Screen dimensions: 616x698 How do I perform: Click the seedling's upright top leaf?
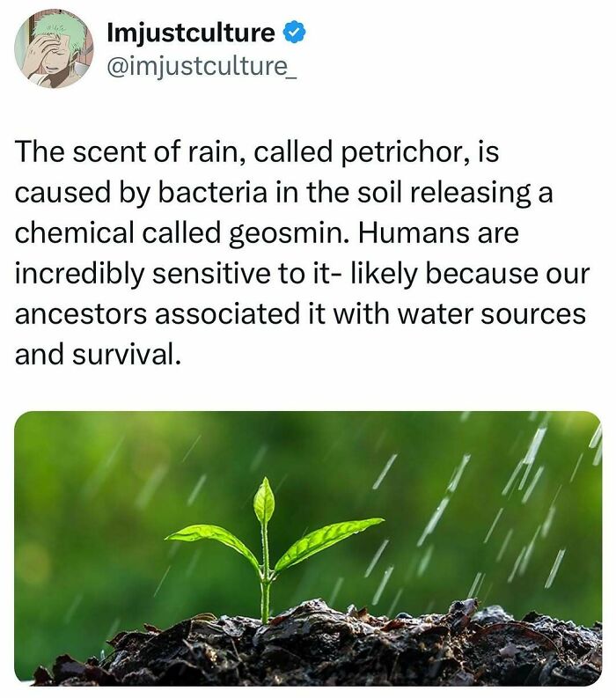coord(264,499)
